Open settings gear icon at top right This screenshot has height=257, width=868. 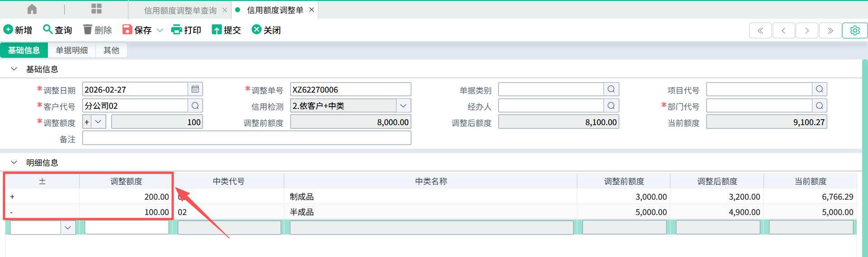(854, 30)
